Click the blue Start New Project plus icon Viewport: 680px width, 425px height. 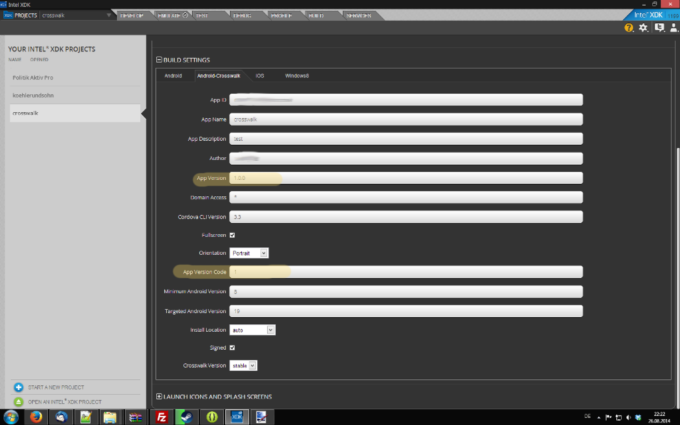[18, 387]
